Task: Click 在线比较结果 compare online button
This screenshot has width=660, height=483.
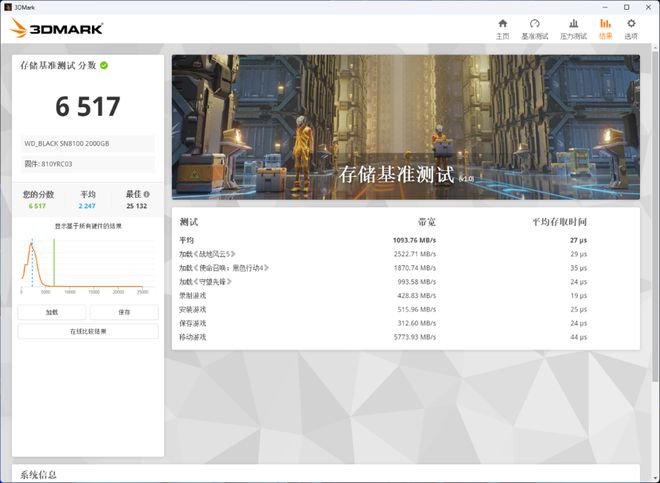Action: [x=88, y=331]
